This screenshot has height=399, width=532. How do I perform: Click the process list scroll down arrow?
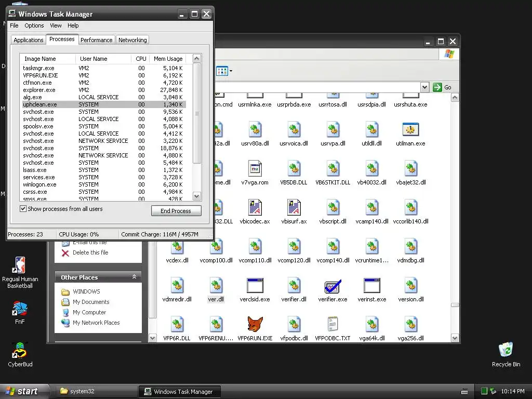197,196
